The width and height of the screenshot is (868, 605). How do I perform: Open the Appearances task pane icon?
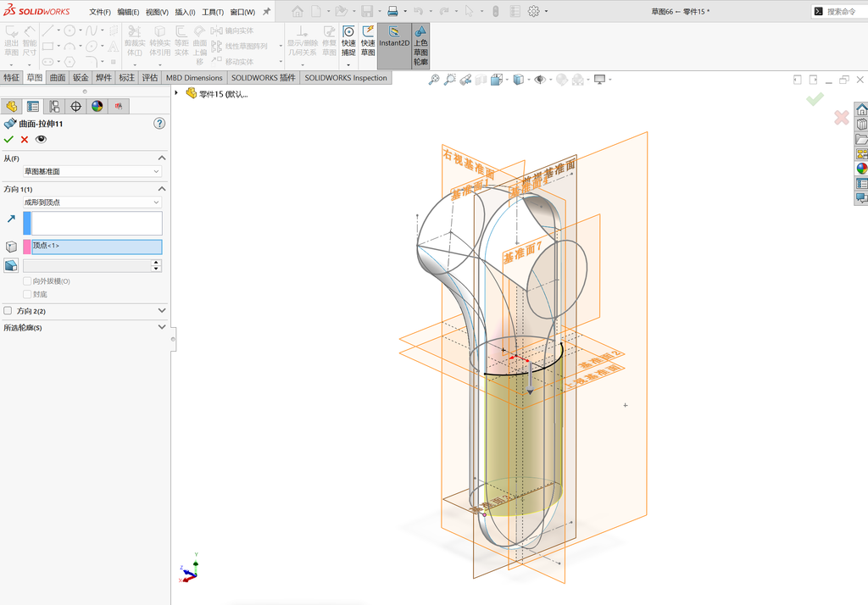click(x=861, y=169)
